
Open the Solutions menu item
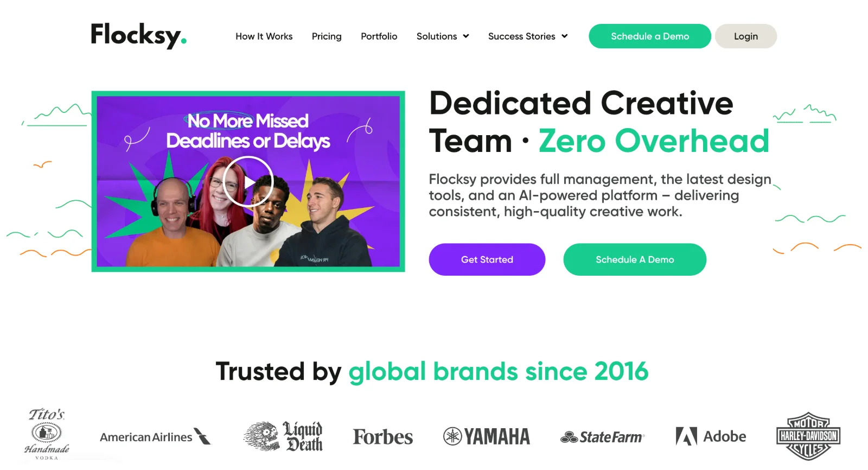437,36
